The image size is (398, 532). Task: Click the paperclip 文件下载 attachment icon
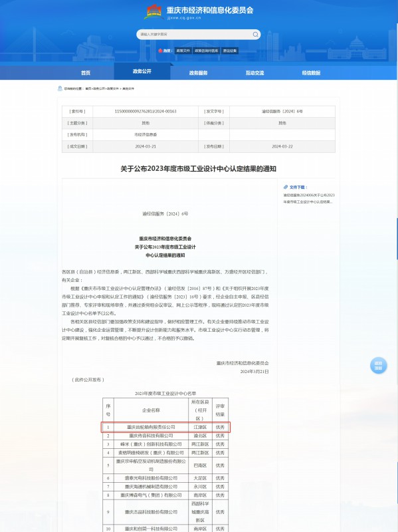click(286, 187)
